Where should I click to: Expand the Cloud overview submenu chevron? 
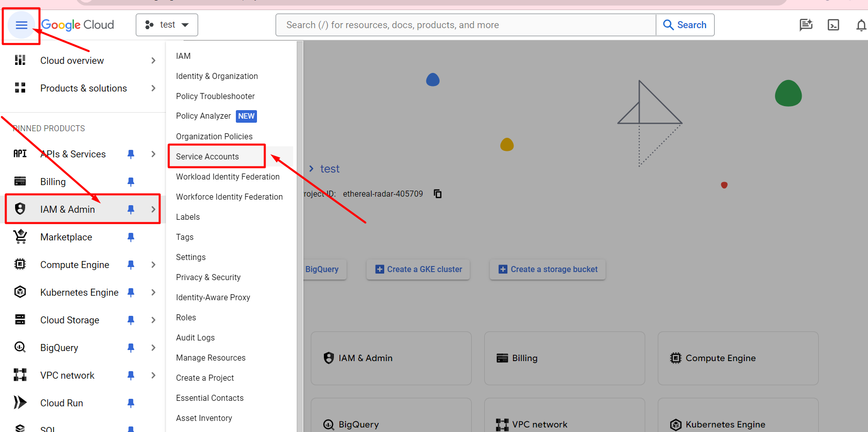[153, 60]
